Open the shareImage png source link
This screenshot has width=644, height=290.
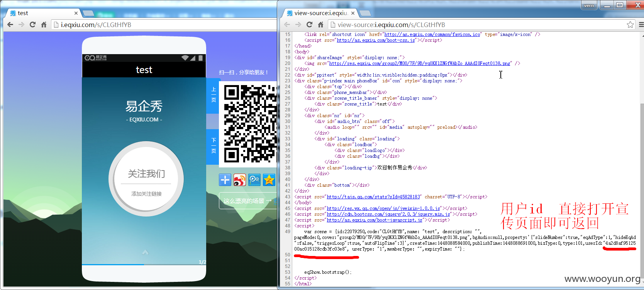coord(420,63)
